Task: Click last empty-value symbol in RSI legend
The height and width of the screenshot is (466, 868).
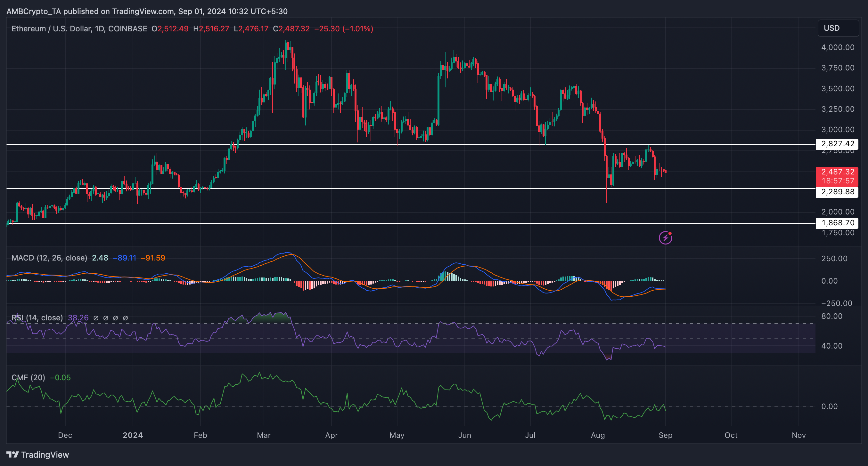Action: (x=125, y=318)
